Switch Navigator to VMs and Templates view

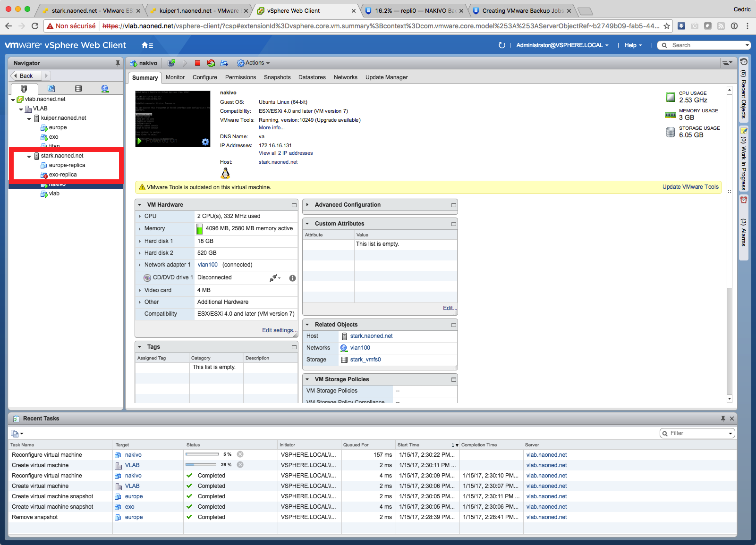[x=51, y=89]
